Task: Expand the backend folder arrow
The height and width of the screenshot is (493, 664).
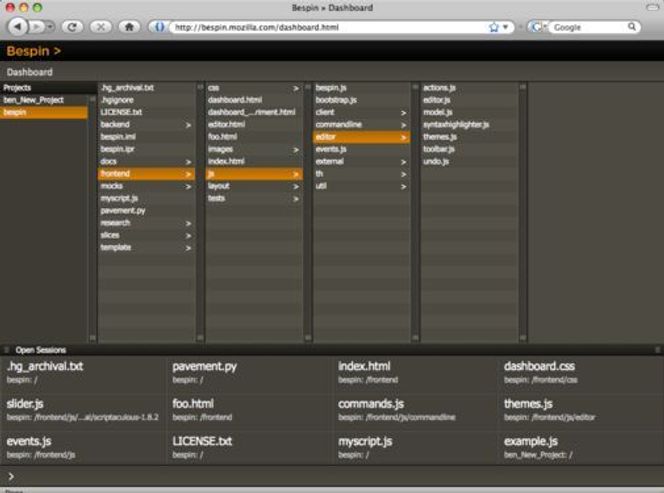Action: pyautogui.click(x=188, y=125)
